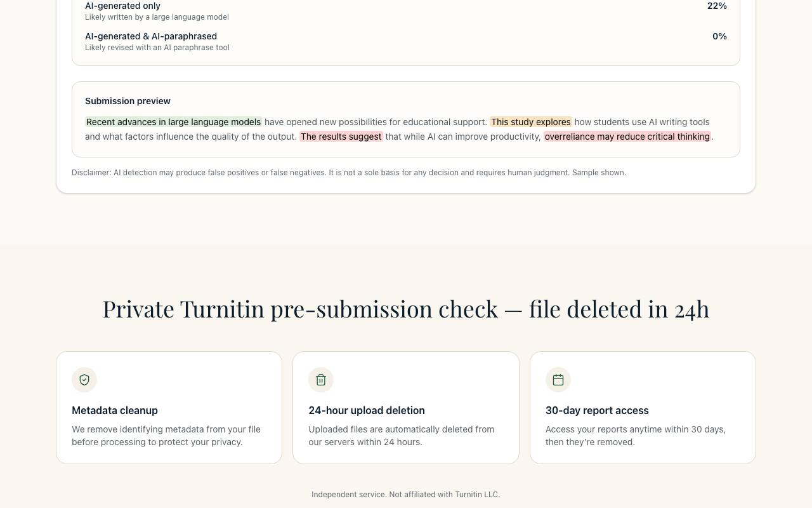This screenshot has width=812, height=508.
Task: Click the '30-day report access' card title
Action: tap(597, 410)
